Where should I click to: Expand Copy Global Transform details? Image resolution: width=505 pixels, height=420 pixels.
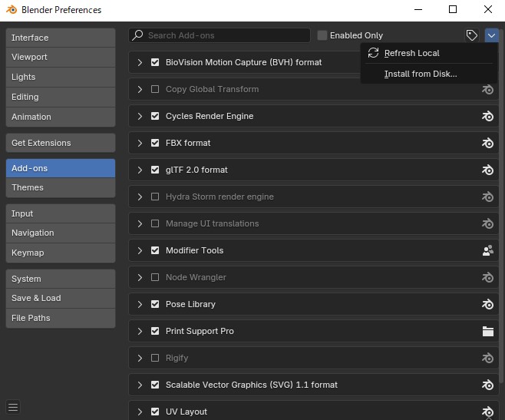(140, 89)
